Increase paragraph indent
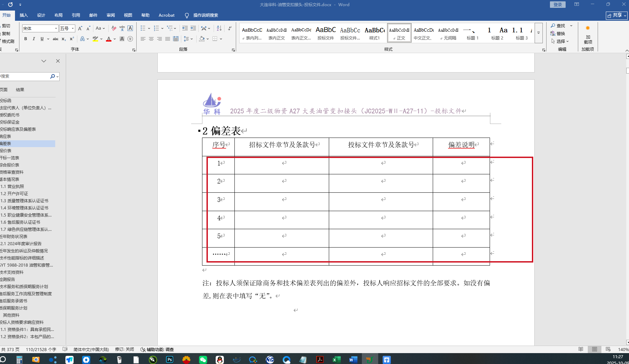 click(x=193, y=28)
